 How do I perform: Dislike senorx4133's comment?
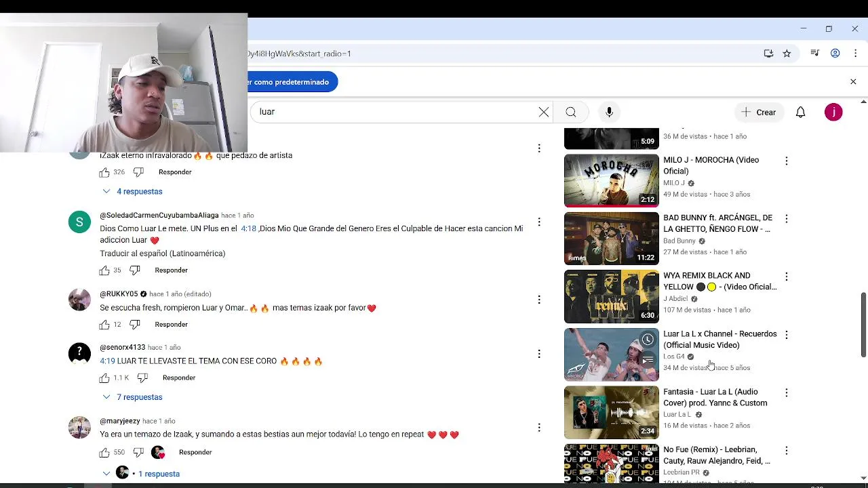[x=142, y=378]
